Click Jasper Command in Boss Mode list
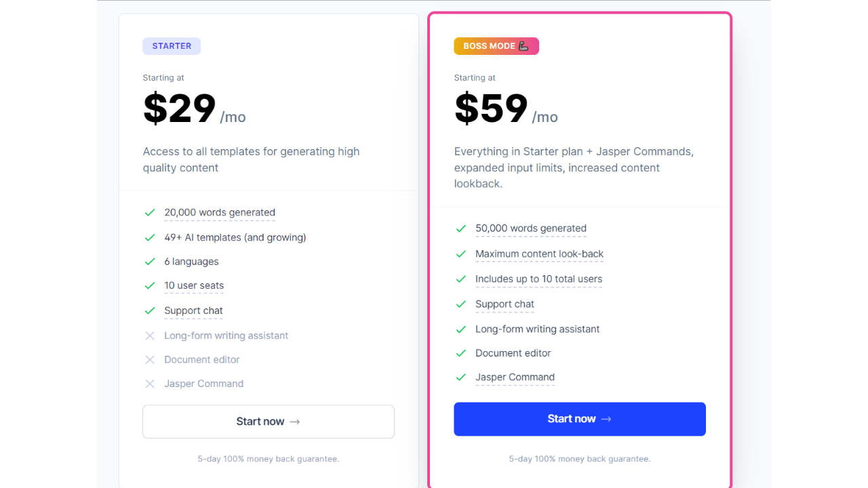Viewport: 868px width, 488px height. 515,378
